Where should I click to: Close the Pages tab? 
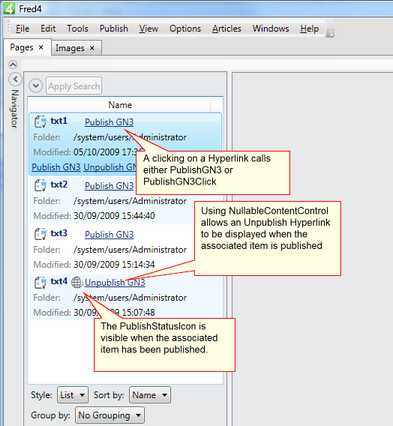(x=41, y=48)
